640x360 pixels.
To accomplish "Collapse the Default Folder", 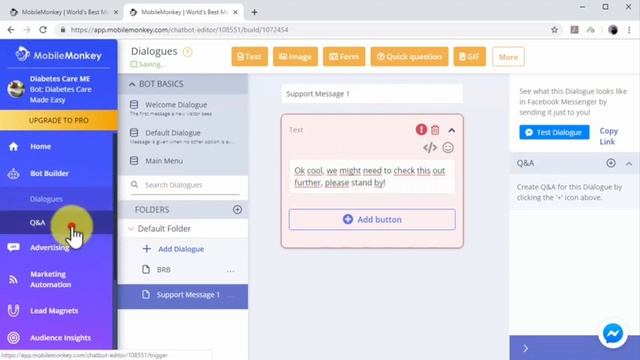I will pos(131,229).
